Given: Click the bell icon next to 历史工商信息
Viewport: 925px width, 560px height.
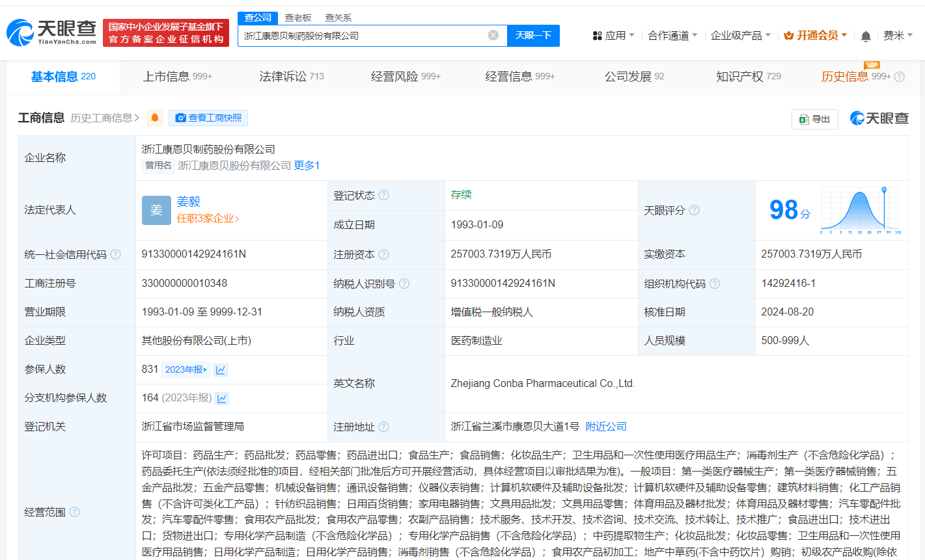Looking at the screenshot, I should pos(154,118).
